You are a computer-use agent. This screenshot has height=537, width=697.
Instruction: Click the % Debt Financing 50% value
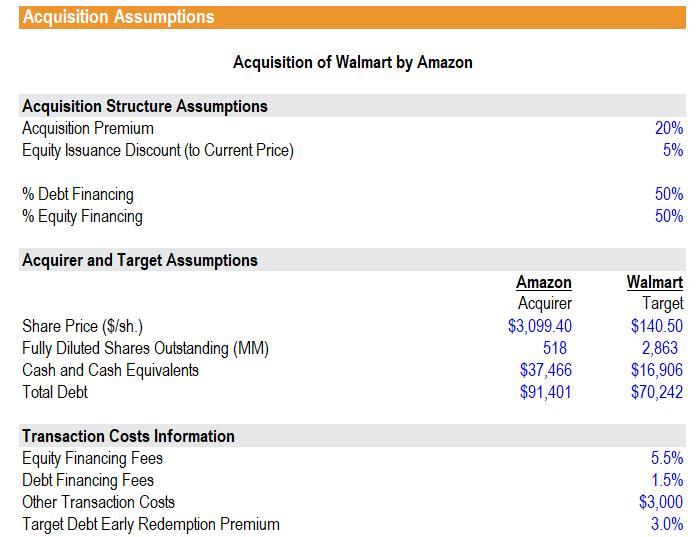coord(669,194)
